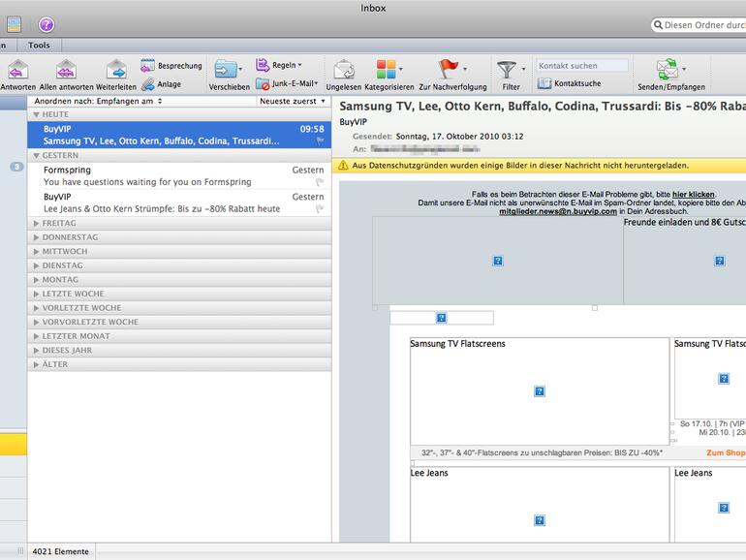Click the Zur Nachverfolgung red flag
Viewport: 746px width, 560px height.
tap(449, 69)
